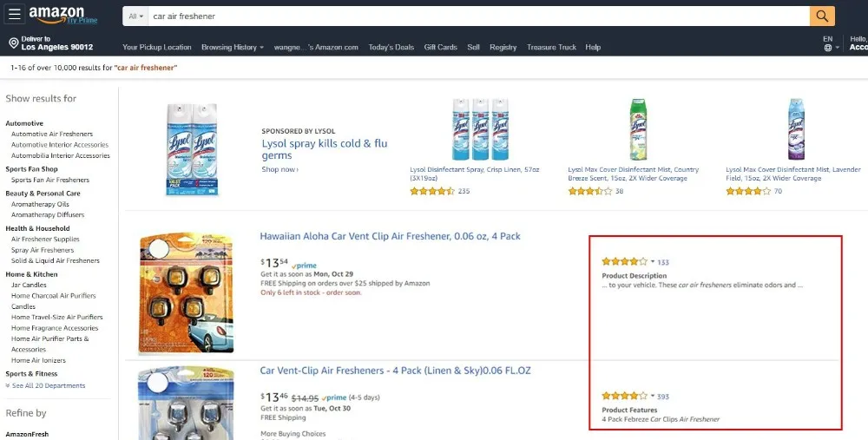This screenshot has width=868, height=440.
Task: Click the $13.54 Hawaiian Aloha price
Action: [x=274, y=263]
